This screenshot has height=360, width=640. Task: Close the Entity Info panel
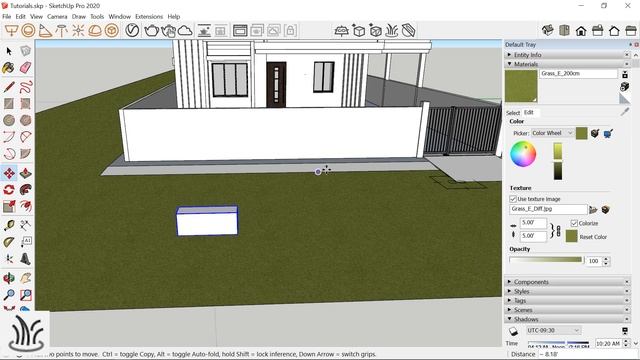point(627,55)
